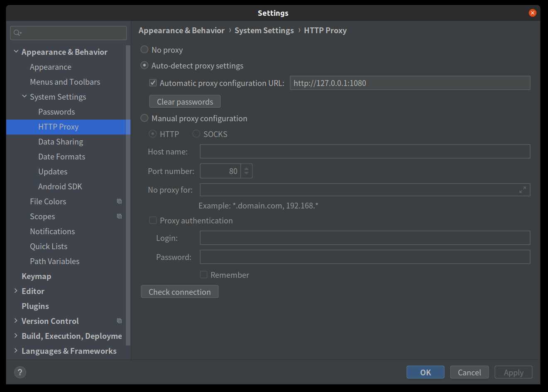Image resolution: width=548 pixels, height=392 pixels.
Task: Open the Appearance settings page
Action: 51,67
